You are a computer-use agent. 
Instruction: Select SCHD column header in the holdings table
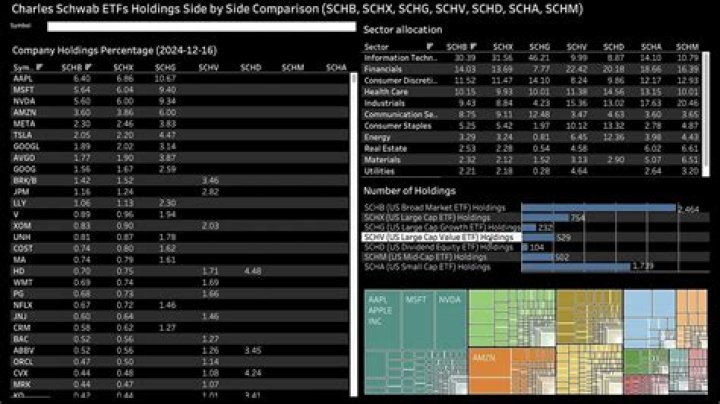(x=251, y=67)
